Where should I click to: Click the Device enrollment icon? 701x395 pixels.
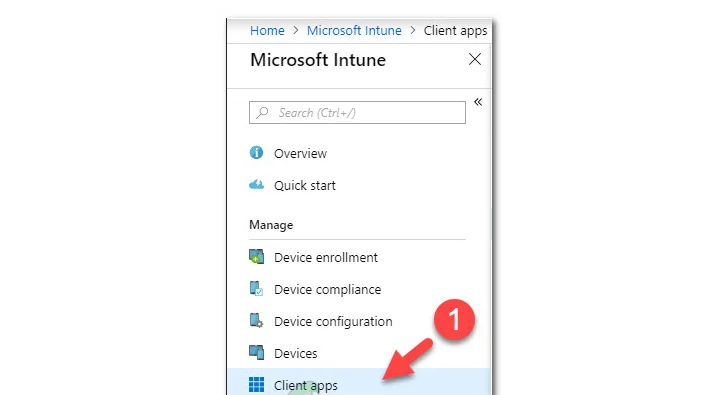[256, 257]
